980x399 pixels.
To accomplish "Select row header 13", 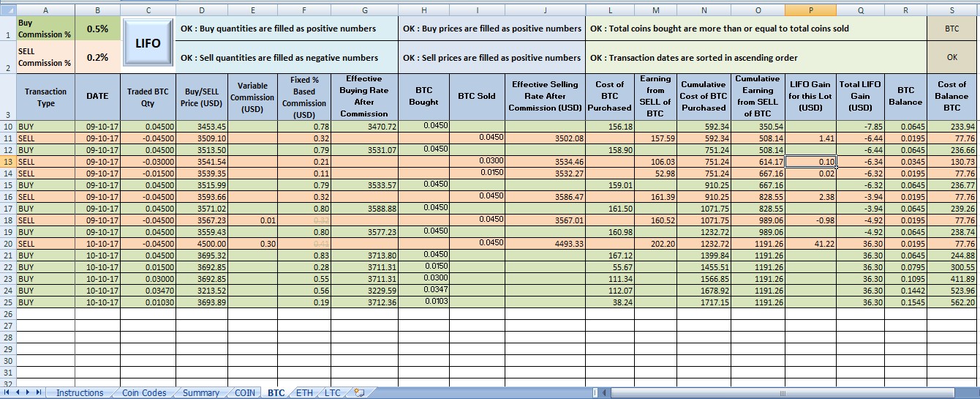I will (7, 162).
